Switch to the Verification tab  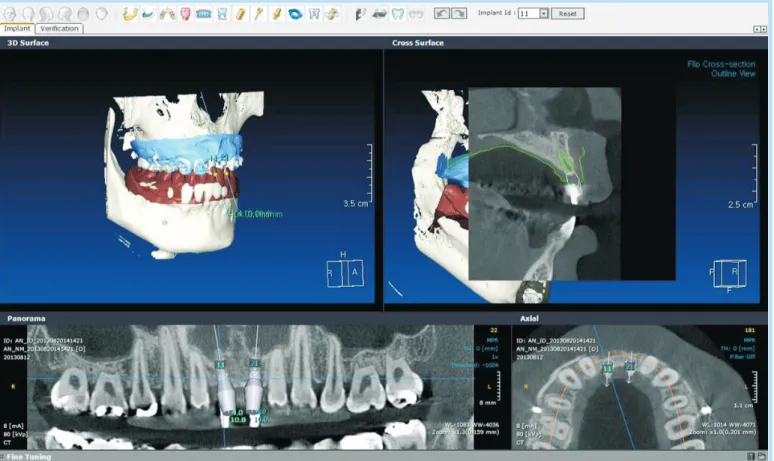click(x=59, y=29)
